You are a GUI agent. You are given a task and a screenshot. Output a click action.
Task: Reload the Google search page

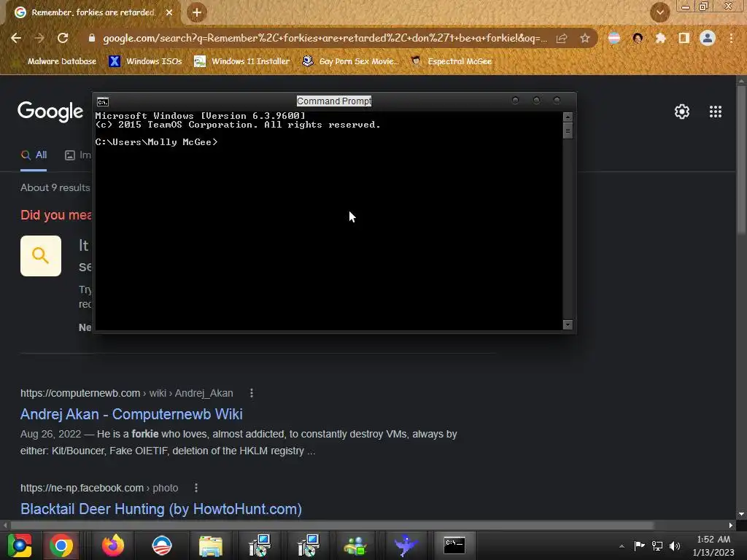[x=63, y=38]
